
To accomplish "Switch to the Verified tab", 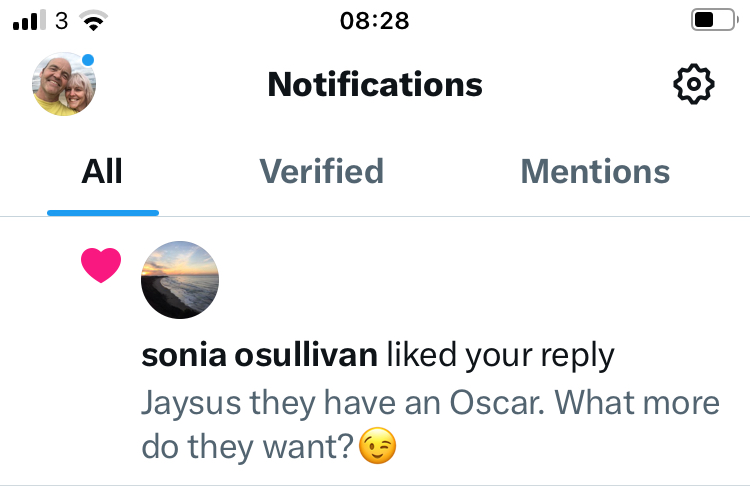I will [322, 172].
